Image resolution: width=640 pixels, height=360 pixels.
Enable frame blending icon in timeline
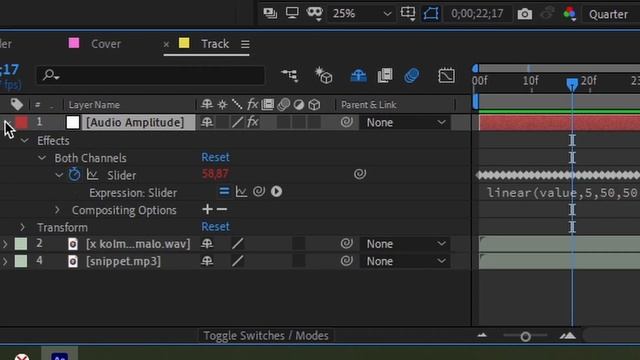pyautogui.click(x=385, y=76)
